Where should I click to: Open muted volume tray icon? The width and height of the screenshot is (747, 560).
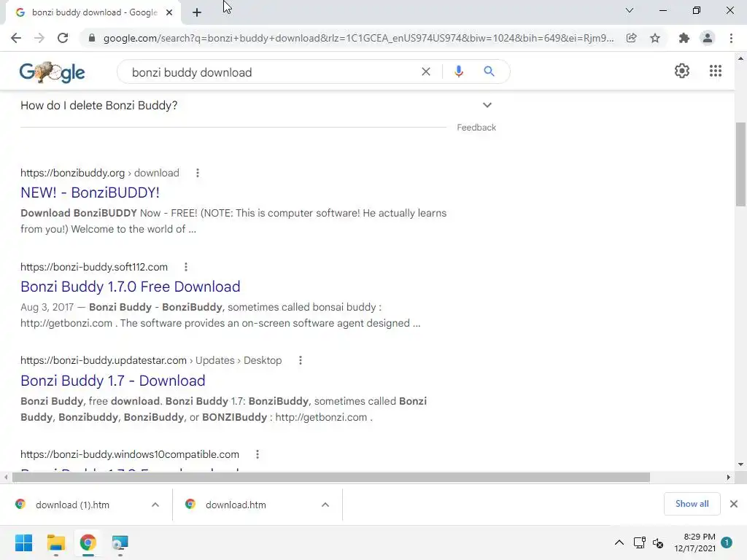pos(659,542)
